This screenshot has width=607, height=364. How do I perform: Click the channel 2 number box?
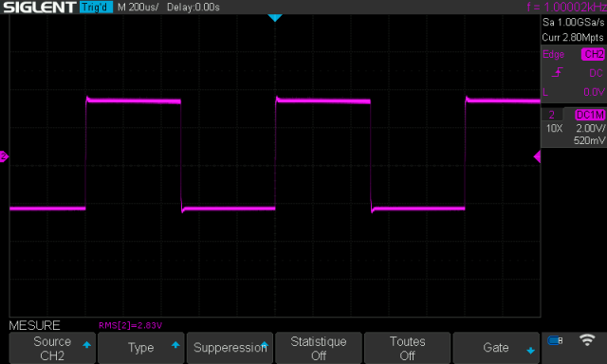coord(552,115)
